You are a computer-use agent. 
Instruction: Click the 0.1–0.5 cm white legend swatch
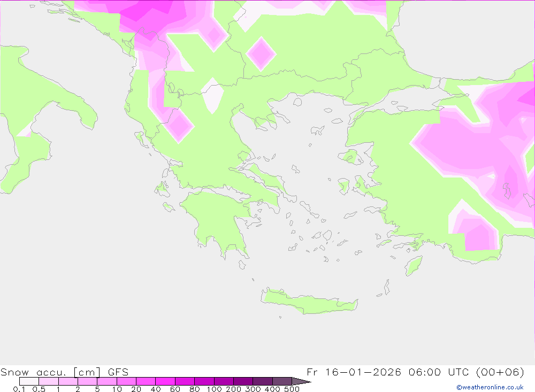(29, 381)
